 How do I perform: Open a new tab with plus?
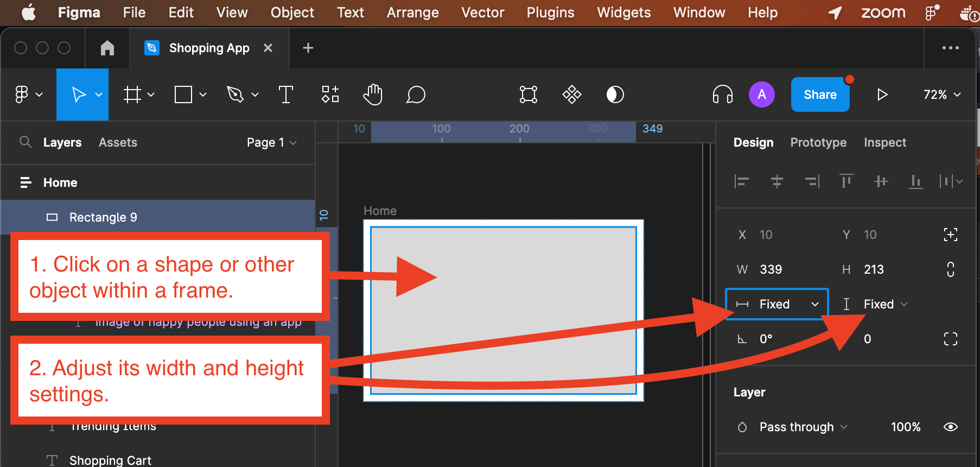(x=308, y=48)
